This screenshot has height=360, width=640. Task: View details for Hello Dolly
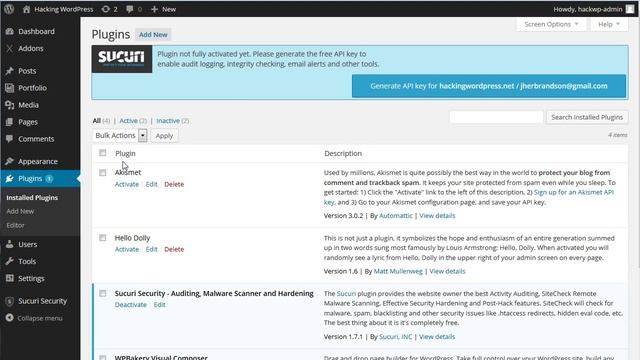pyautogui.click(x=447, y=271)
